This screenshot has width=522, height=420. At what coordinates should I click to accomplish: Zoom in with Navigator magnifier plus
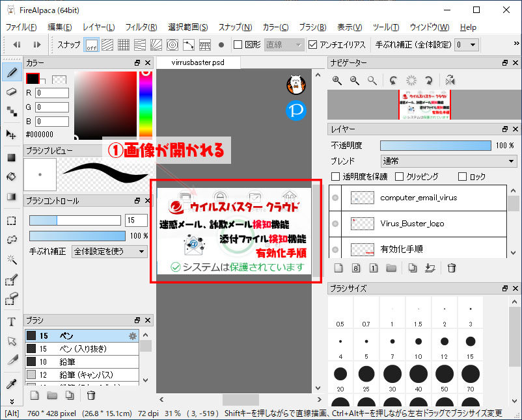pos(337,80)
